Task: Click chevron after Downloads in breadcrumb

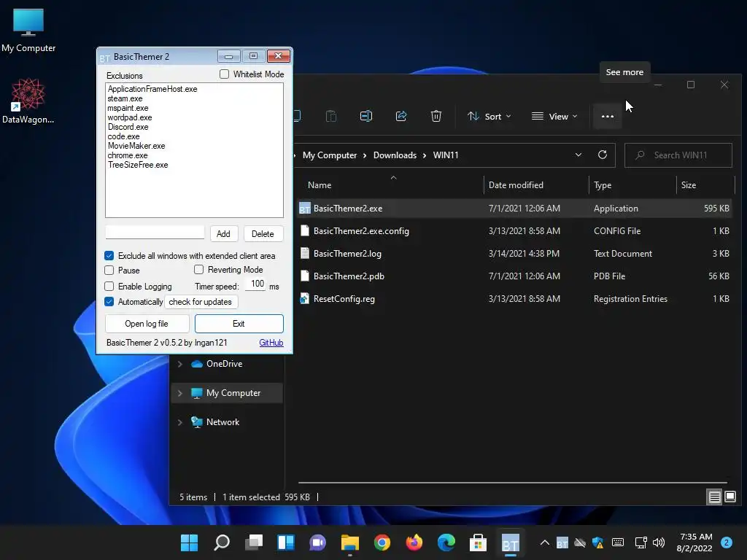Action: tap(425, 155)
